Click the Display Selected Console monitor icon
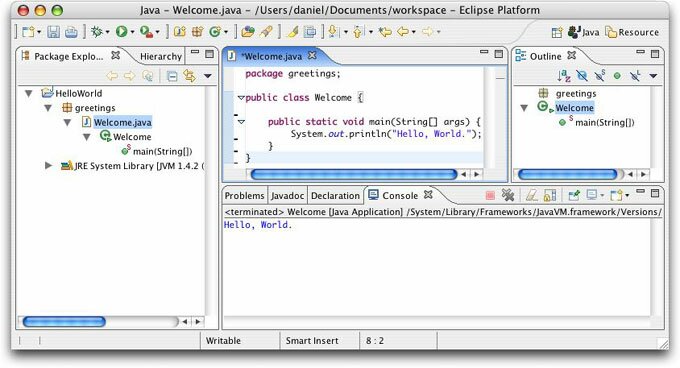 (592, 195)
